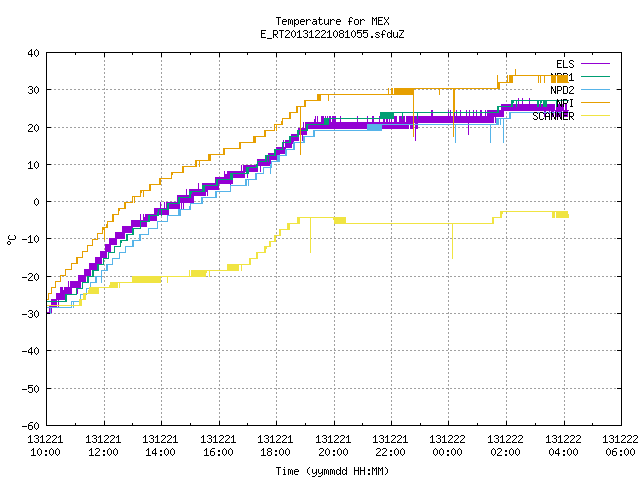Click the y-axis label 30
This screenshot has width=640, height=480.
pyautogui.click(x=33, y=90)
